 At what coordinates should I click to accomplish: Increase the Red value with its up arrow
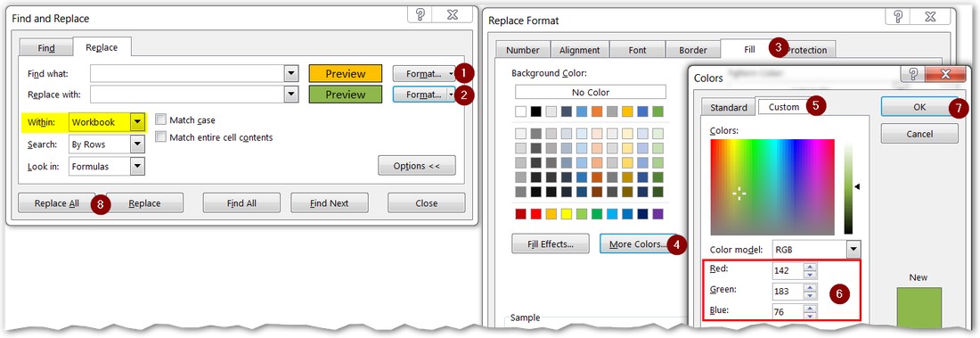[810, 268]
